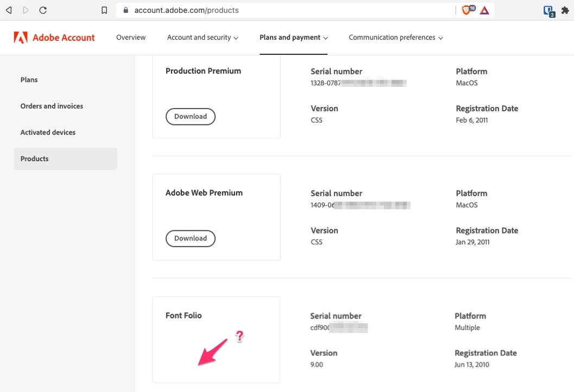Expand the Communication preferences menu
Screen dimensions: 574x392
coord(396,37)
